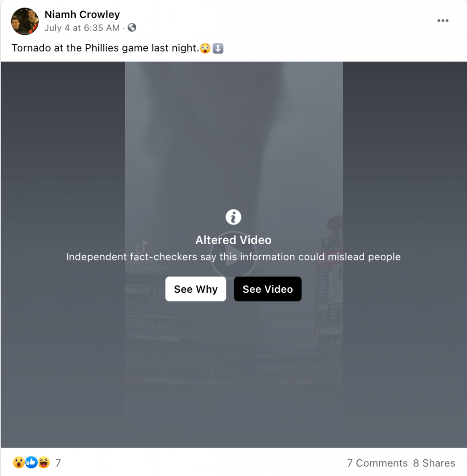Click the July 4 at 6:35 AM timestamp

point(82,27)
